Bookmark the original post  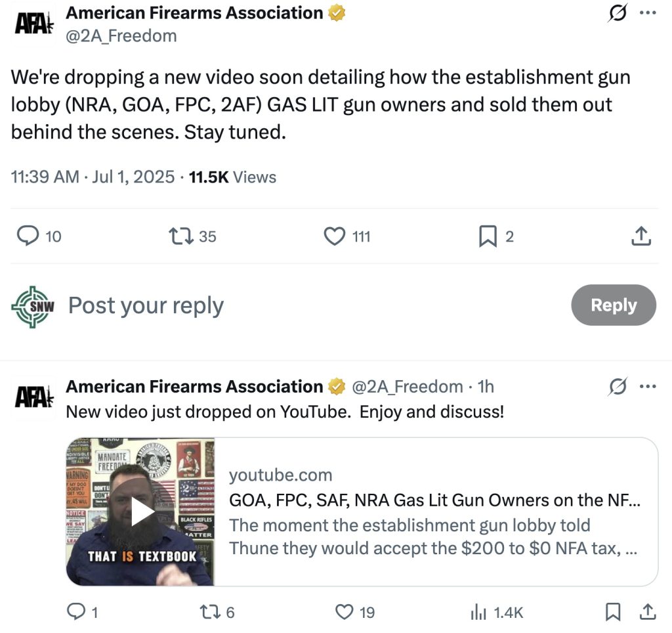488,235
